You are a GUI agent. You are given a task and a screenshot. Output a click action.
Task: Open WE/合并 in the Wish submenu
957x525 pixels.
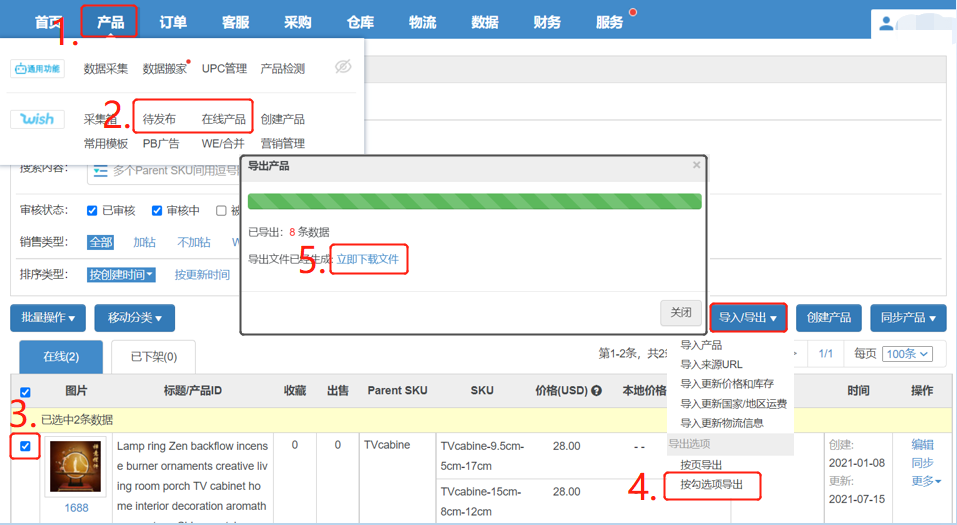click(x=223, y=143)
